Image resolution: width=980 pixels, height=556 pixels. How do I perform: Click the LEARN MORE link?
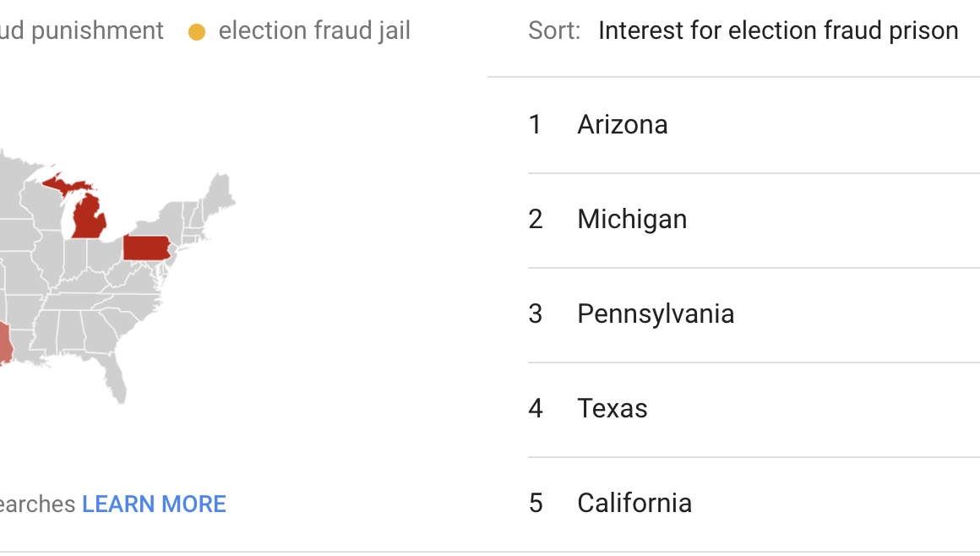[x=154, y=504]
